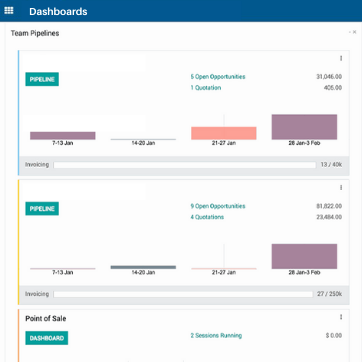Open the Point of Sale DASHBOARD button
This screenshot has width=362, height=362.
pos(47,338)
